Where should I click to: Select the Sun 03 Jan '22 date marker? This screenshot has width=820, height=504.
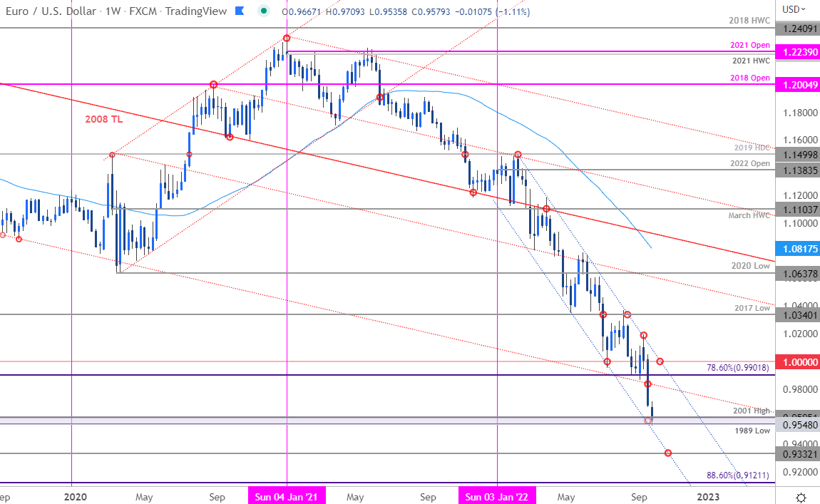(497, 496)
